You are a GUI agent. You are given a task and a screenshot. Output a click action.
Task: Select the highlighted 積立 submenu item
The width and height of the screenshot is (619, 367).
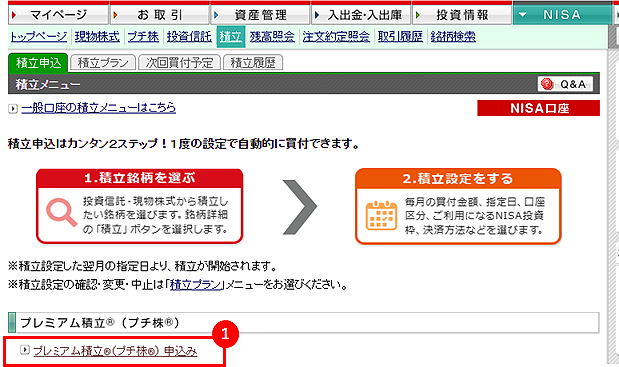click(x=231, y=37)
